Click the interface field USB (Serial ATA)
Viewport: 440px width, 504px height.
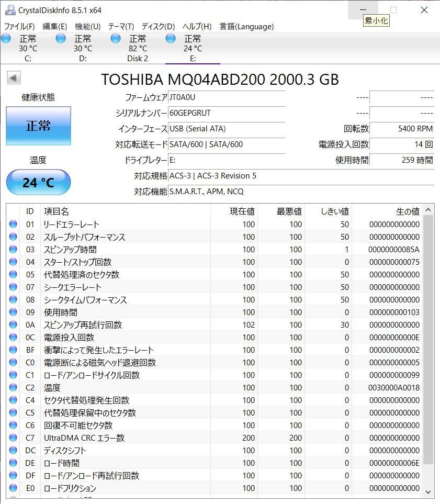coord(227,129)
